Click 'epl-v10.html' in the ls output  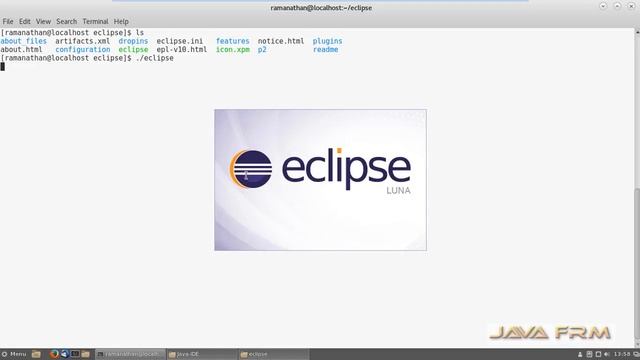pyautogui.click(x=182, y=49)
